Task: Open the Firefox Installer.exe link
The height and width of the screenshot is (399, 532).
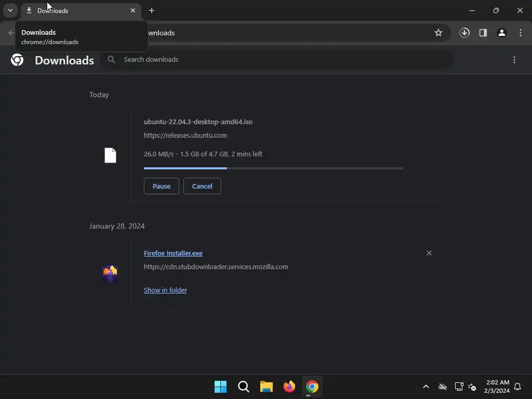Action: tap(173, 254)
